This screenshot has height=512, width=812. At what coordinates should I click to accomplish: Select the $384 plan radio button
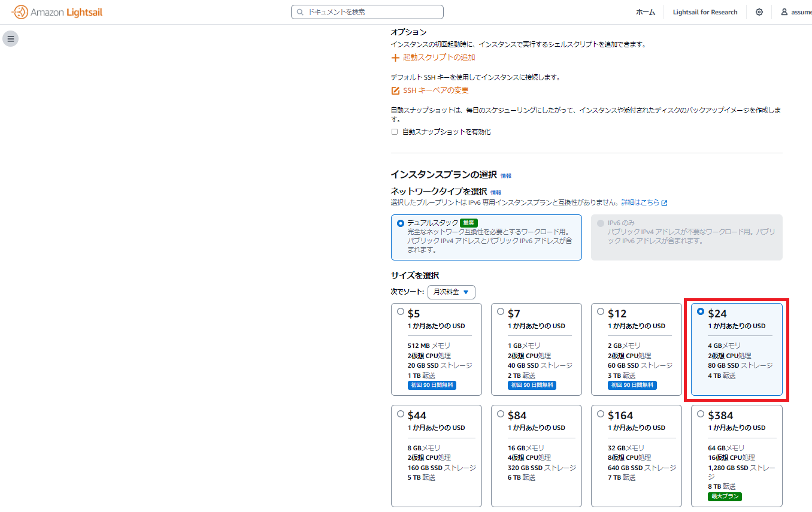point(701,413)
